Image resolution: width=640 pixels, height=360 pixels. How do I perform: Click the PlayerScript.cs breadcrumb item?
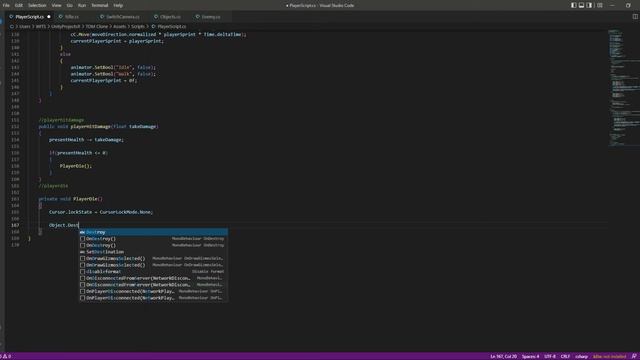coord(171,27)
